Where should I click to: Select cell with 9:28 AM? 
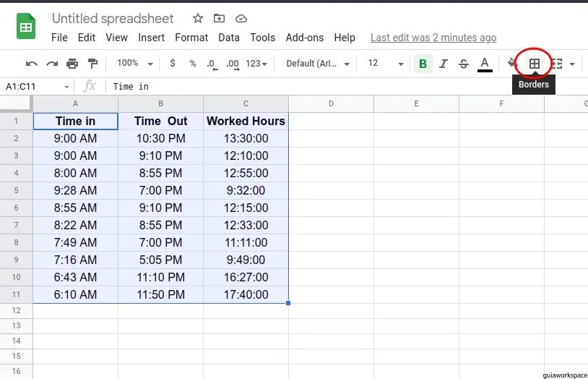(75, 190)
